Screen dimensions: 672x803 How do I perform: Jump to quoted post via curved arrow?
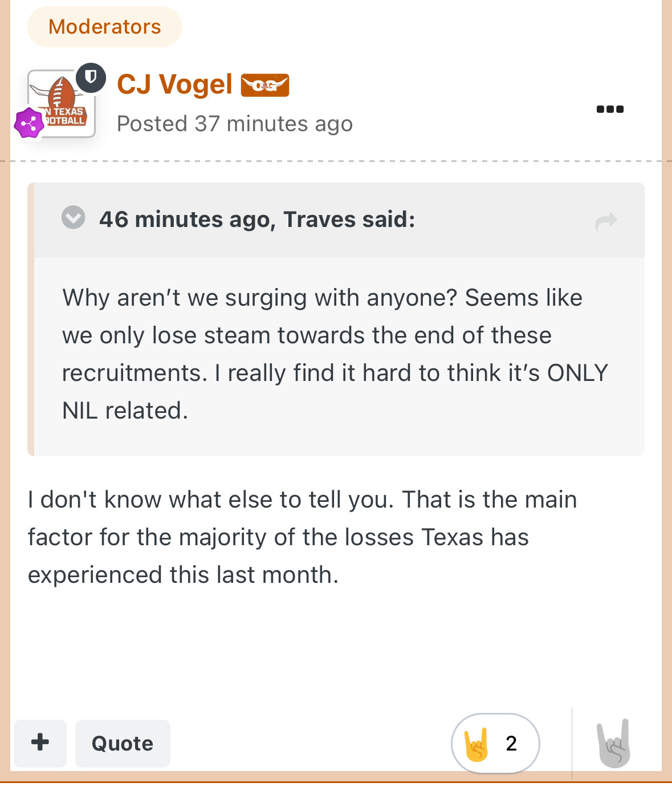606,221
